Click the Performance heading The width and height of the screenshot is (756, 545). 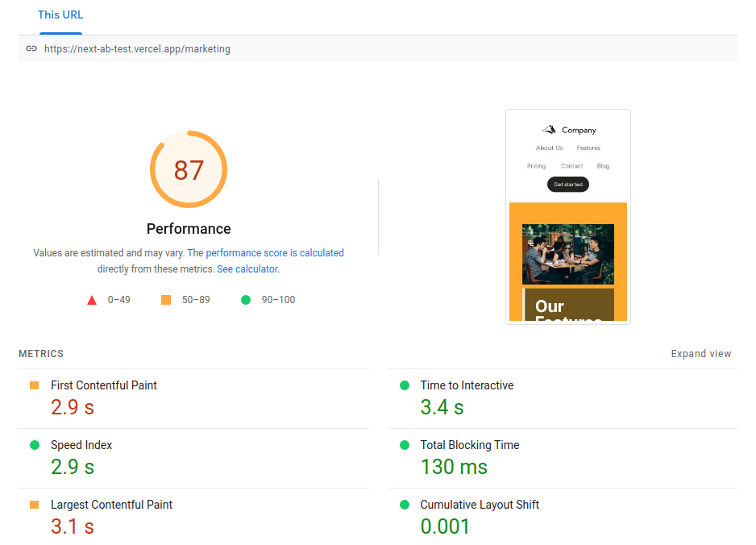coord(189,229)
